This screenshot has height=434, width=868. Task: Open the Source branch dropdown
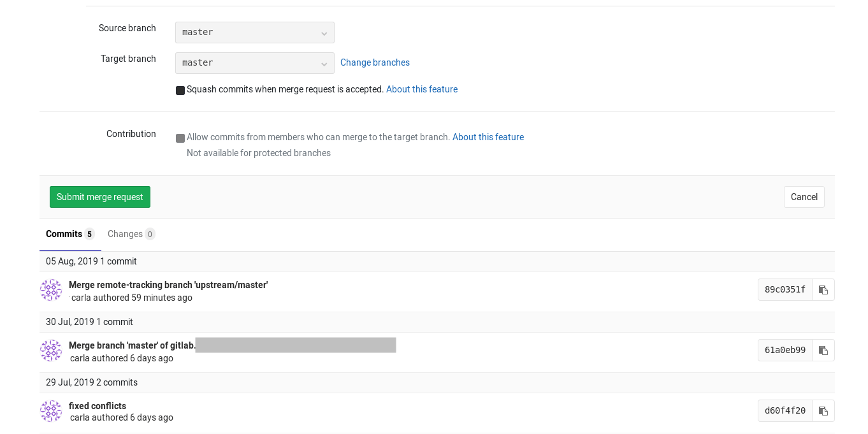click(x=254, y=33)
